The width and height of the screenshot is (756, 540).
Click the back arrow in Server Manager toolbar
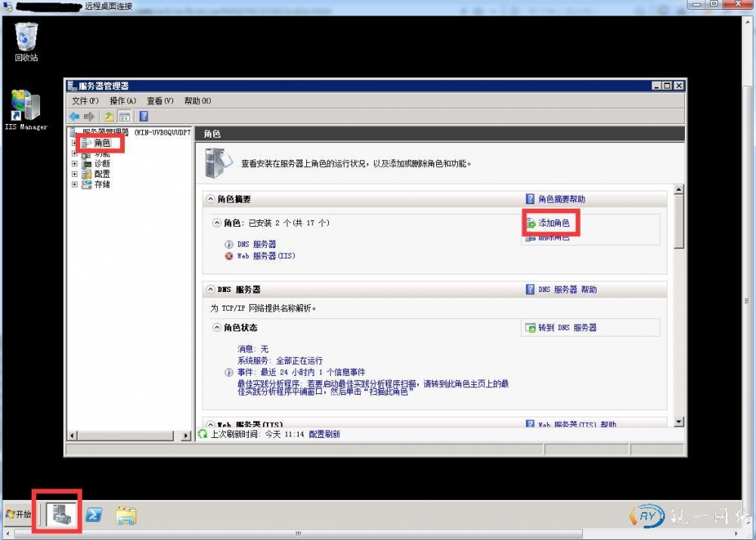coord(74,116)
